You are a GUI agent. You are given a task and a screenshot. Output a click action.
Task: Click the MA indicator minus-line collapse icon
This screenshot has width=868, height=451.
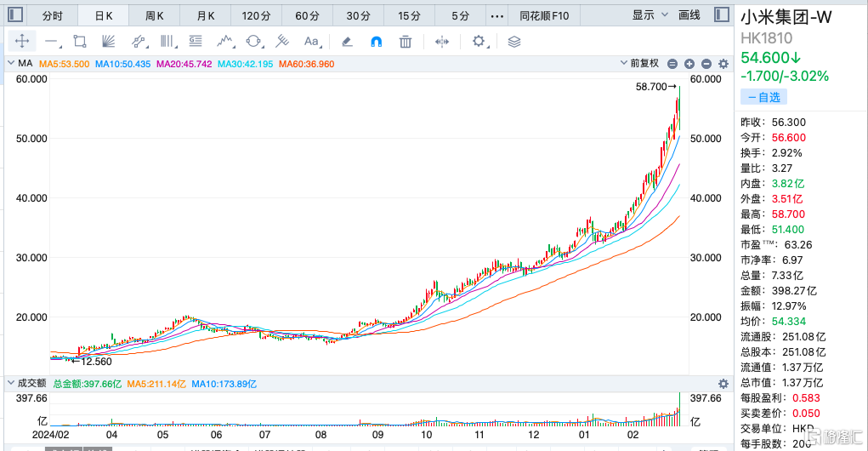672,65
